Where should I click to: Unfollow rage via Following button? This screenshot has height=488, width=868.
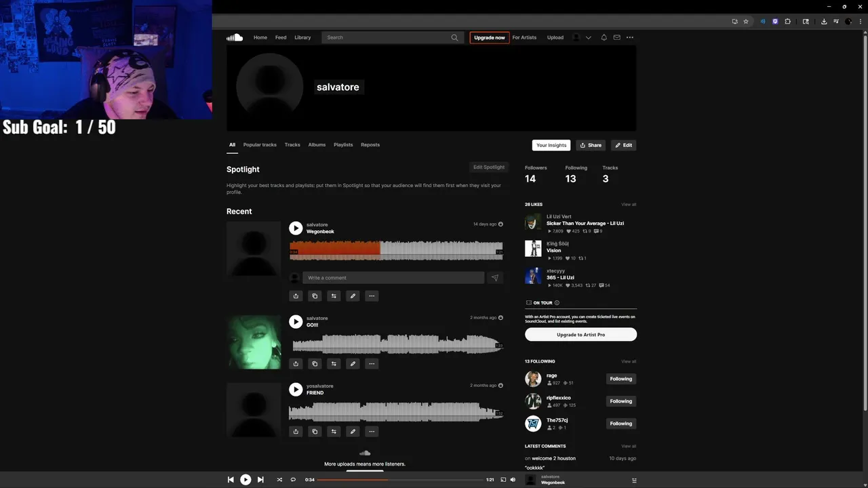(620, 379)
